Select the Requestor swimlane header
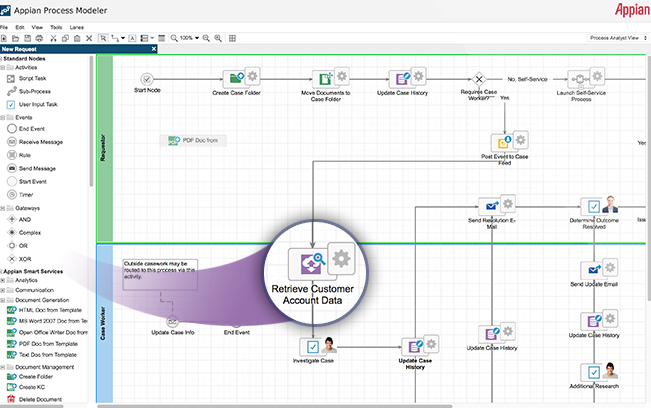The width and height of the screenshot is (651, 408). 105,148
